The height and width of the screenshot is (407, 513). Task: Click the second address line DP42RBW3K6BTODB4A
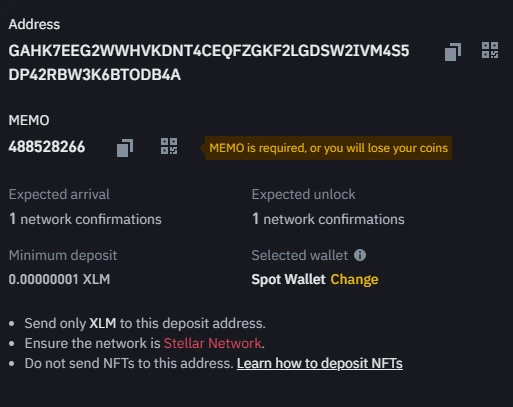click(95, 75)
